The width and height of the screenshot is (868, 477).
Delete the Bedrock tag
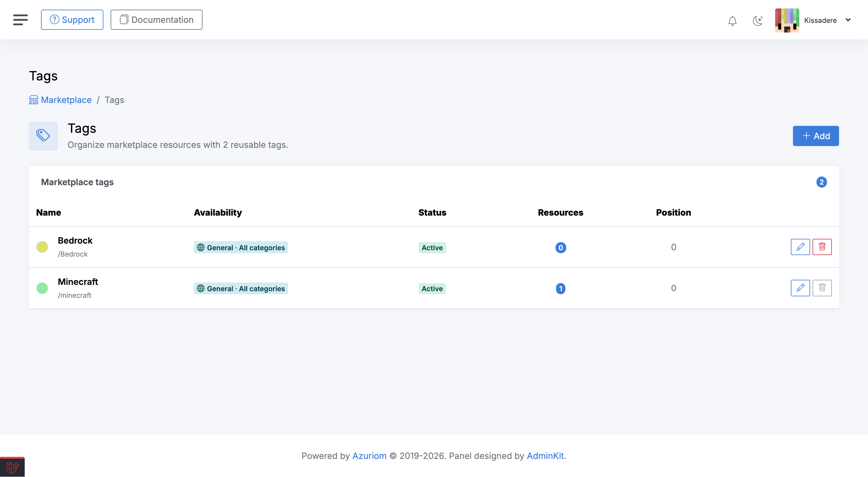822,247
